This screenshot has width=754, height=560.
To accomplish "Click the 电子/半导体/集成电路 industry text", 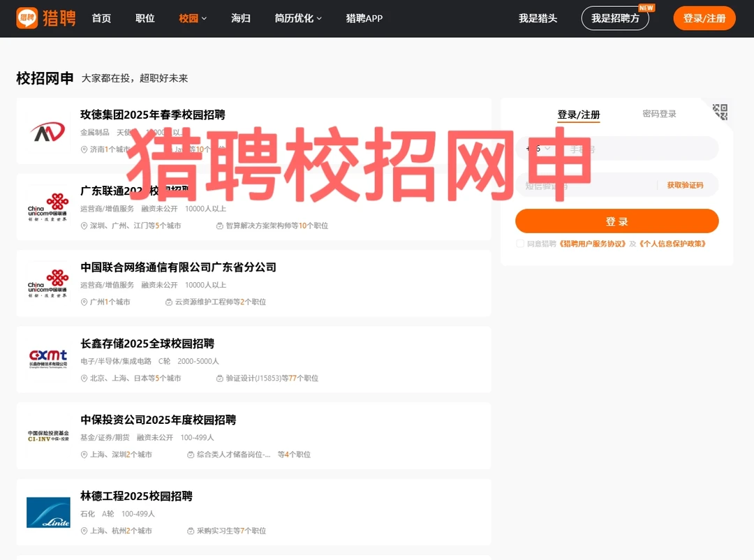I will pyautogui.click(x=115, y=361).
